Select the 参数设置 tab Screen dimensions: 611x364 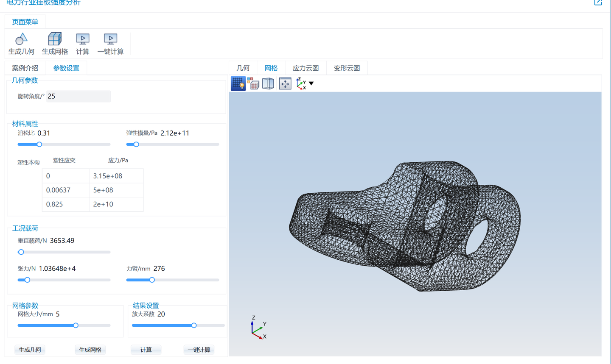66,68
